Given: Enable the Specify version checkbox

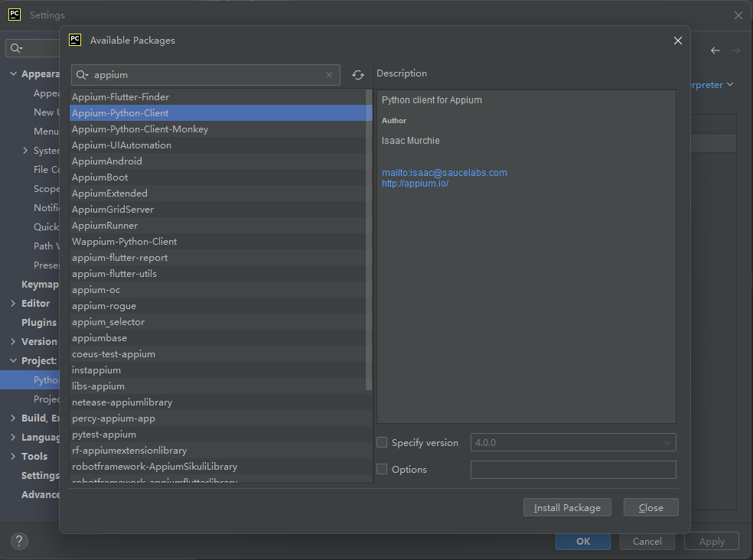Looking at the screenshot, I should (x=382, y=442).
